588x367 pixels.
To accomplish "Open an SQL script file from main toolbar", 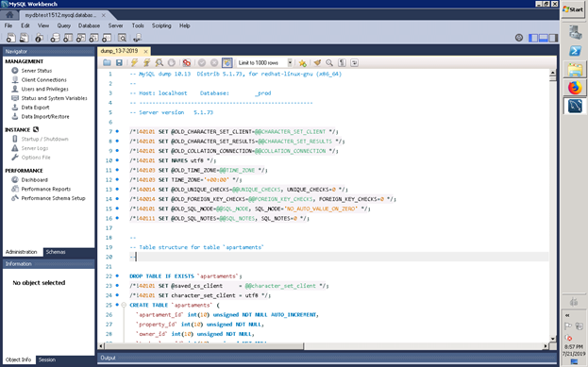I will click(x=24, y=38).
